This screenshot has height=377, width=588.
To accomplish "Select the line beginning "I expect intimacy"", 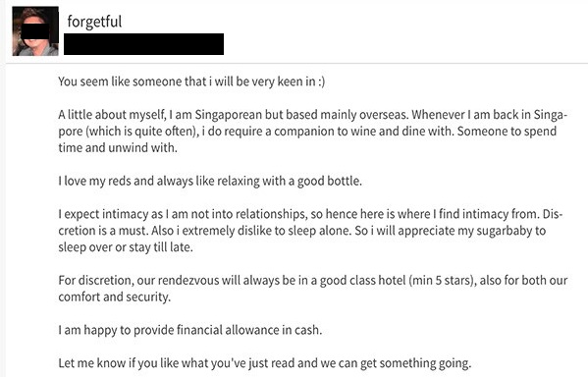I will point(310,214).
